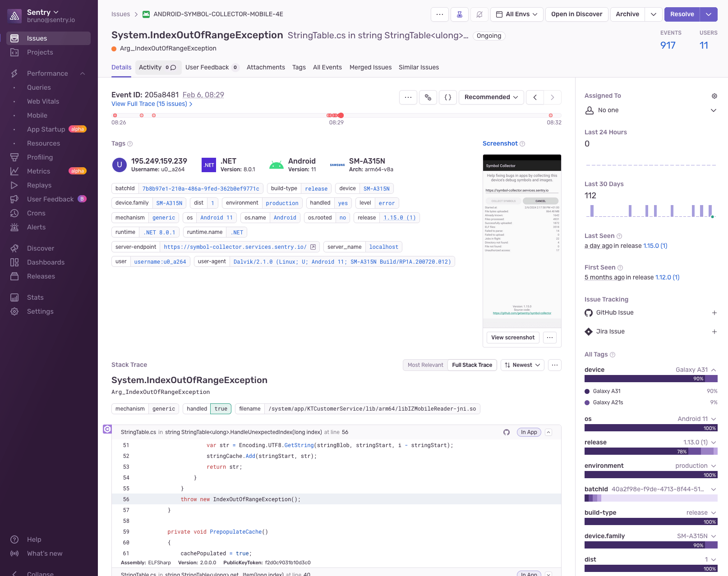The width and height of the screenshot is (728, 576).
Task: Click the Resolve button
Action: pos(682,14)
